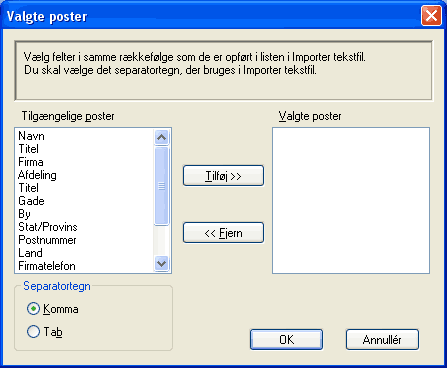Screen dimensions: 447x368
Task: Click the scroll down arrow in available fields list
Action: click(x=162, y=264)
